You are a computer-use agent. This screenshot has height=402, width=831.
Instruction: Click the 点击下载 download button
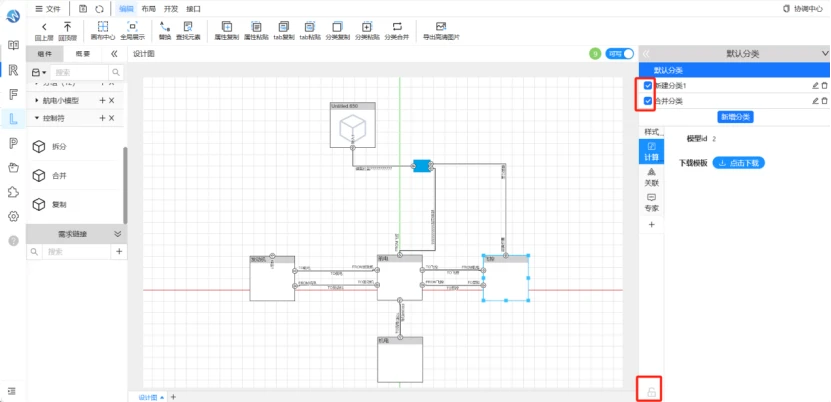pyautogui.click(x=738, y=163)
